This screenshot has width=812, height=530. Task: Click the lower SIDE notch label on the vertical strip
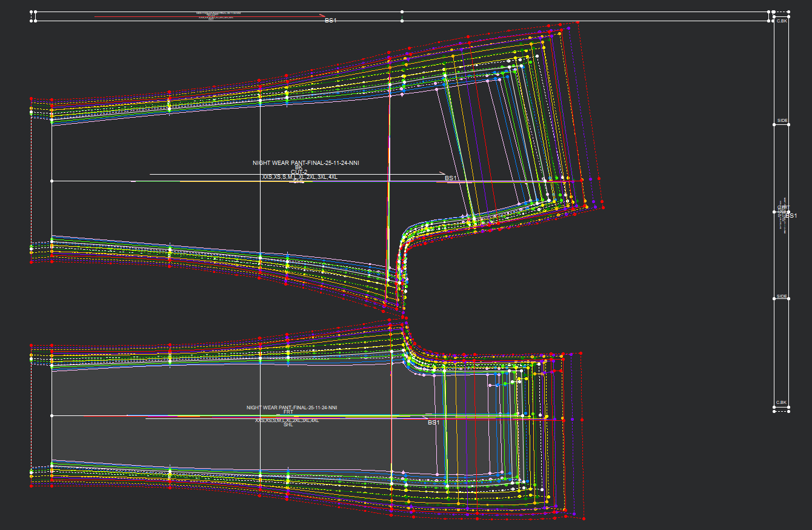click(x=782, y=297)
